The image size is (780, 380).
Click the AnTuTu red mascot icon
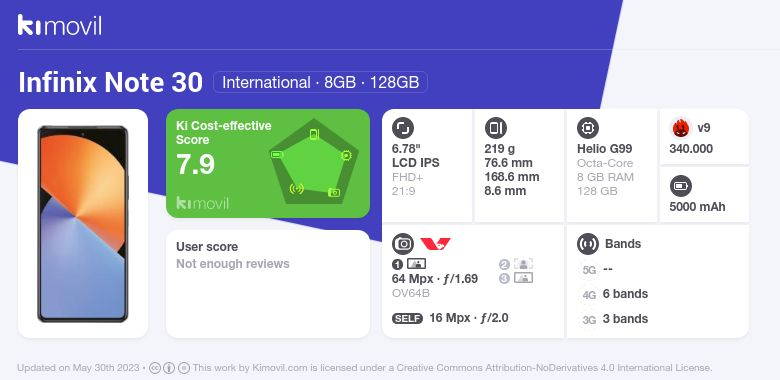[x=681, y=128]
